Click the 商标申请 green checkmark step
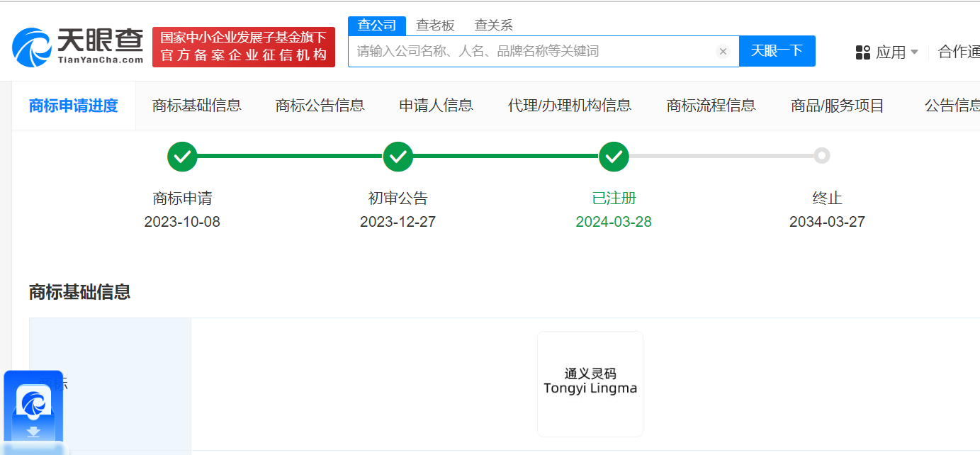The image size is (980, 455). coord(182,157)
